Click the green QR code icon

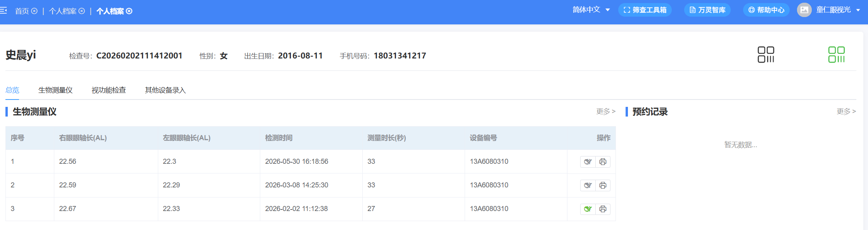tap(837, 55)
